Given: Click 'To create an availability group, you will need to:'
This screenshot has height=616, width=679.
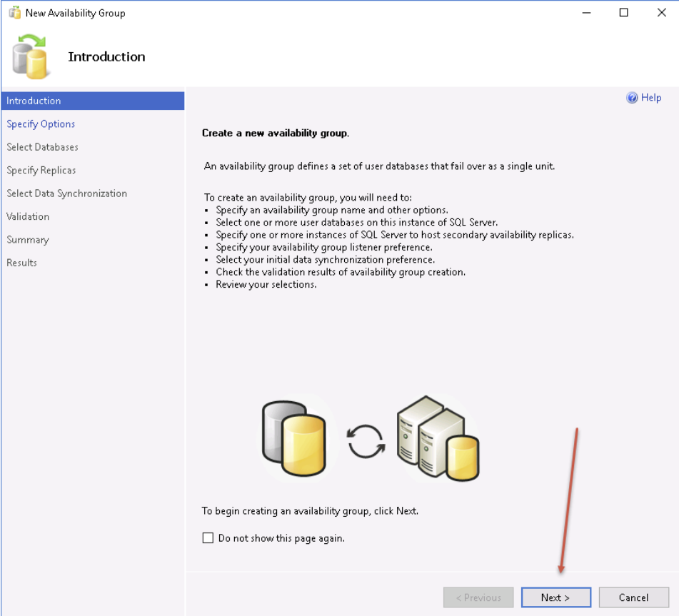Looking at the screenshot, I should [x=308, y=198].
